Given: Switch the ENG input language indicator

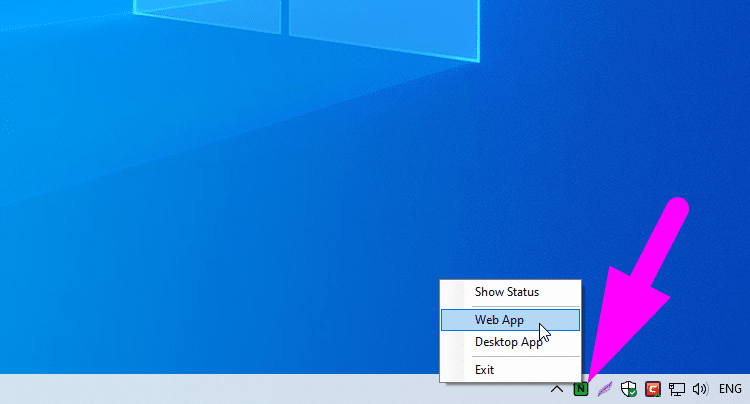Looking at the screenshot, I should [730, 389].
